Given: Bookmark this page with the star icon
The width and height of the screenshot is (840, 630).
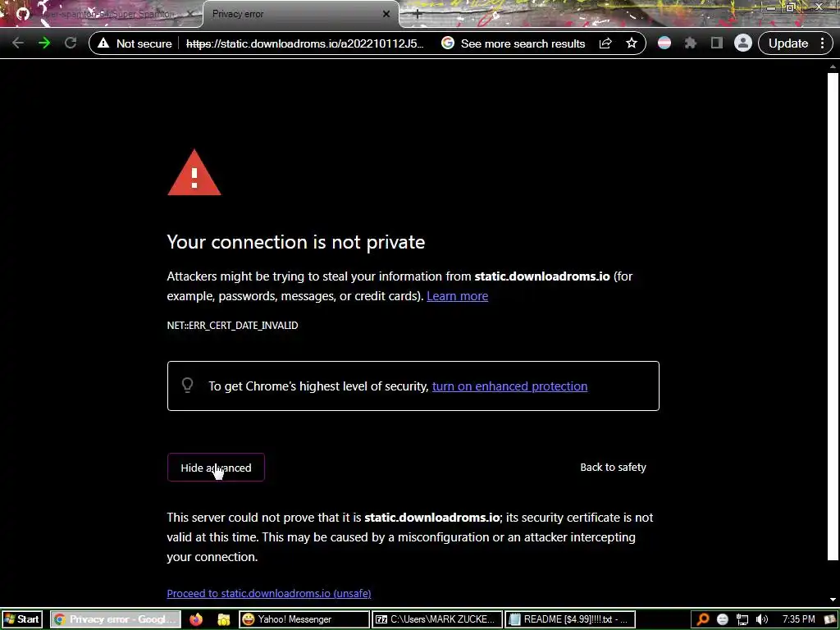Looking at the screenshot, I should tap(632, 43).
